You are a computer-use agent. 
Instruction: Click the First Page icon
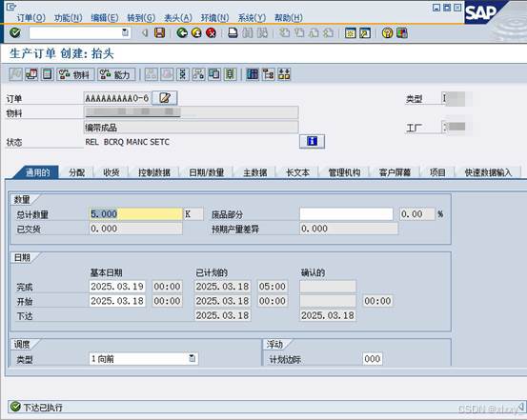[x=285, y=33]
